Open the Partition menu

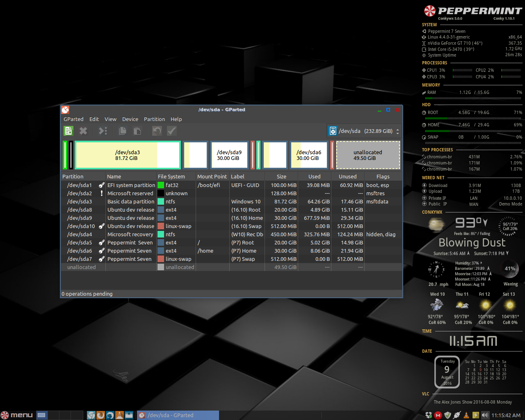[154, 119]
